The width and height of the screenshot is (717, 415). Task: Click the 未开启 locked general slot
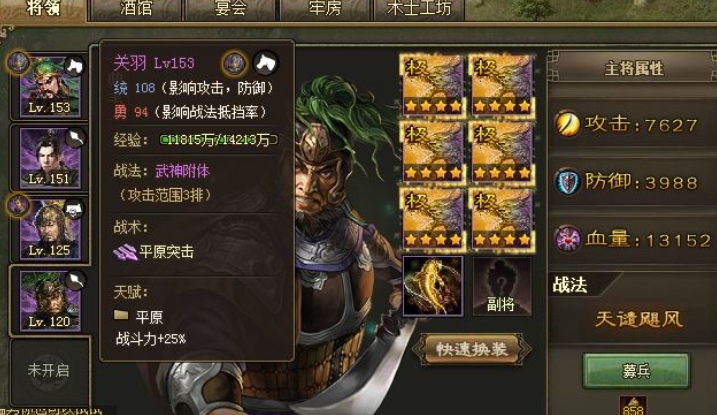tap(49, 370)
